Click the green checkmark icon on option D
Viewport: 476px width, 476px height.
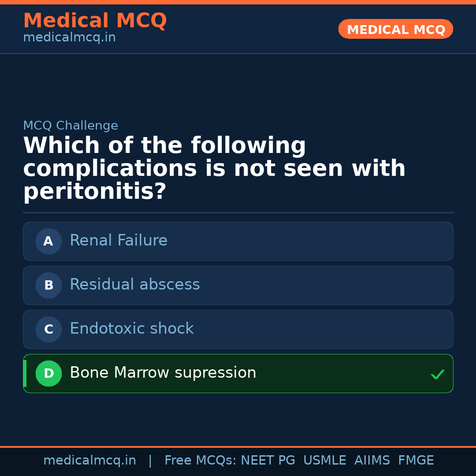click(438, 374)
